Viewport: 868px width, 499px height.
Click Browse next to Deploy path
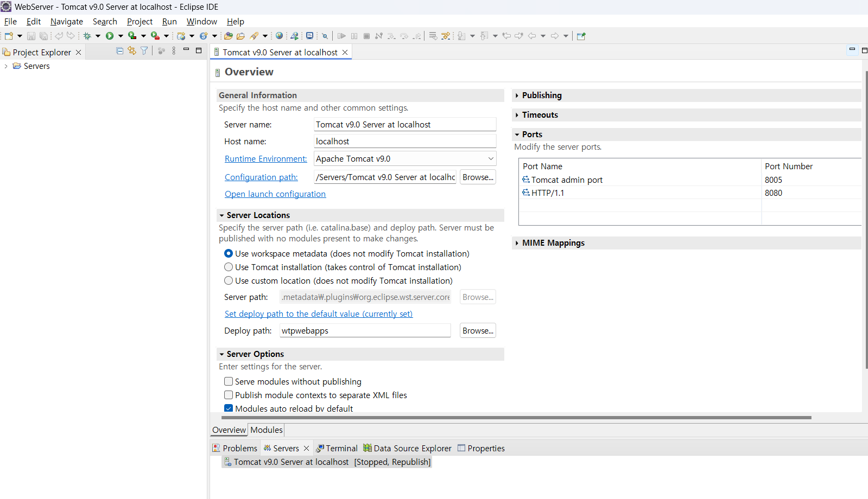(x=478, y=331)
